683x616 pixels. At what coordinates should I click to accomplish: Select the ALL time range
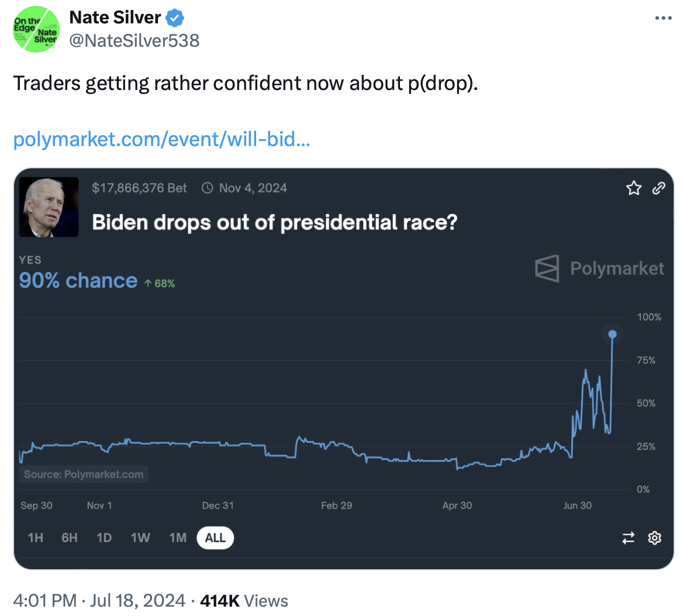click(x=215, y=538)
